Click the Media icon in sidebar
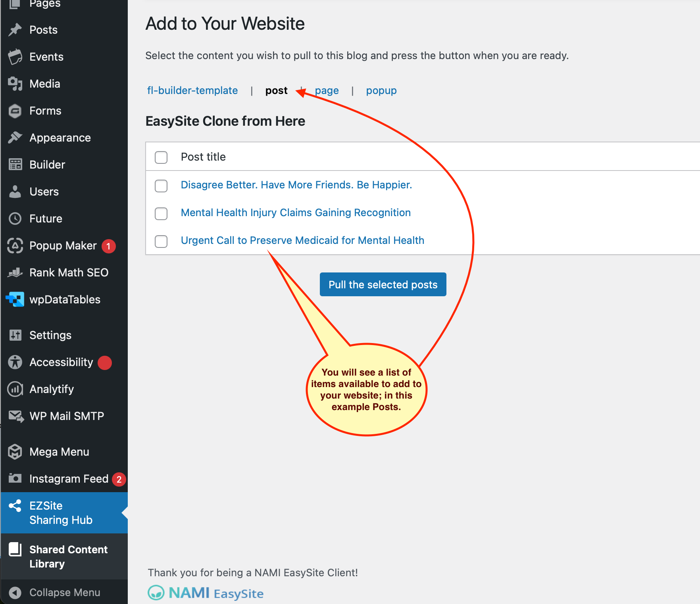Viewport: 700px width, 604px height. 15,84
